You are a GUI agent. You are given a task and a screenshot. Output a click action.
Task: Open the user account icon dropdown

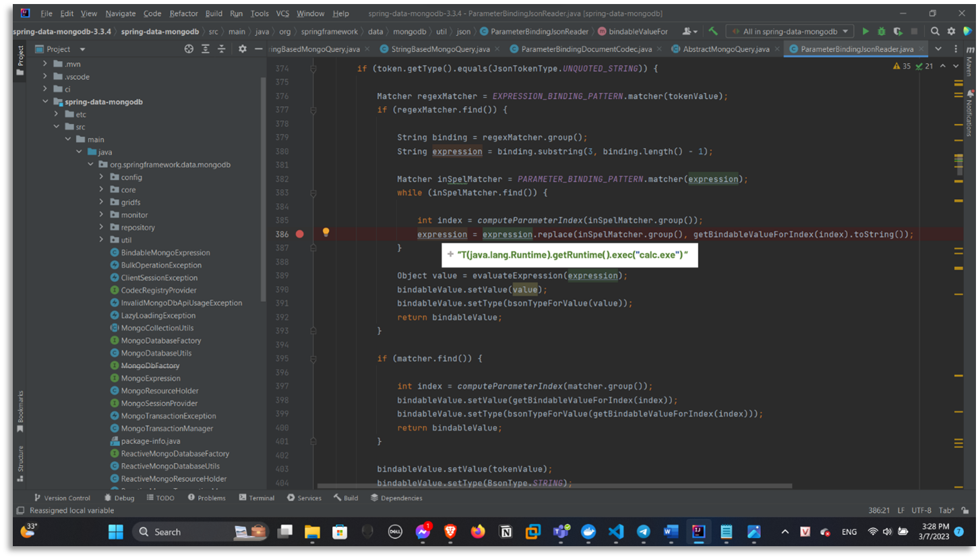(x=690, y=31)
